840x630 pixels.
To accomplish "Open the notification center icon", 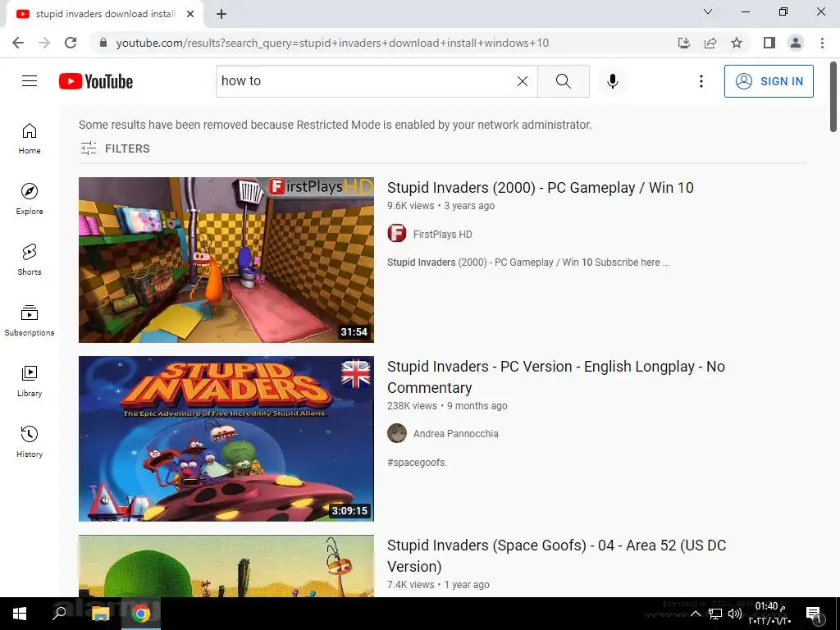I will [814, 614].
